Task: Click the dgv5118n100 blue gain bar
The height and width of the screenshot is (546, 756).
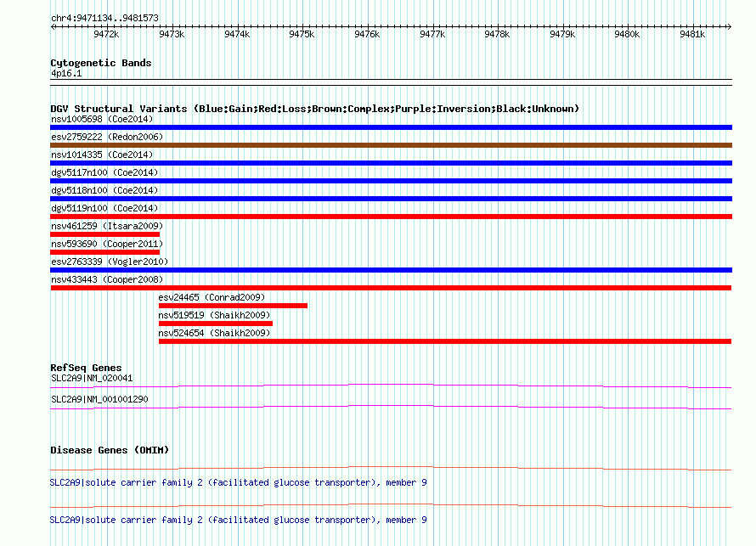Action: tap(391, 199)
